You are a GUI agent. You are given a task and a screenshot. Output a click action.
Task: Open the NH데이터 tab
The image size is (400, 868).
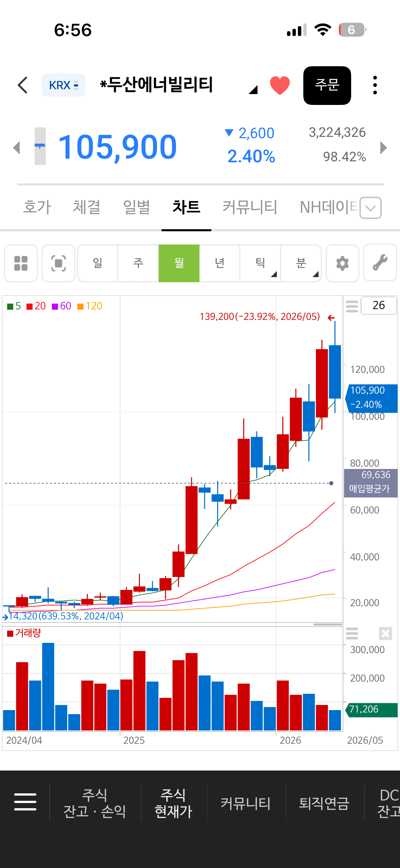328,207
